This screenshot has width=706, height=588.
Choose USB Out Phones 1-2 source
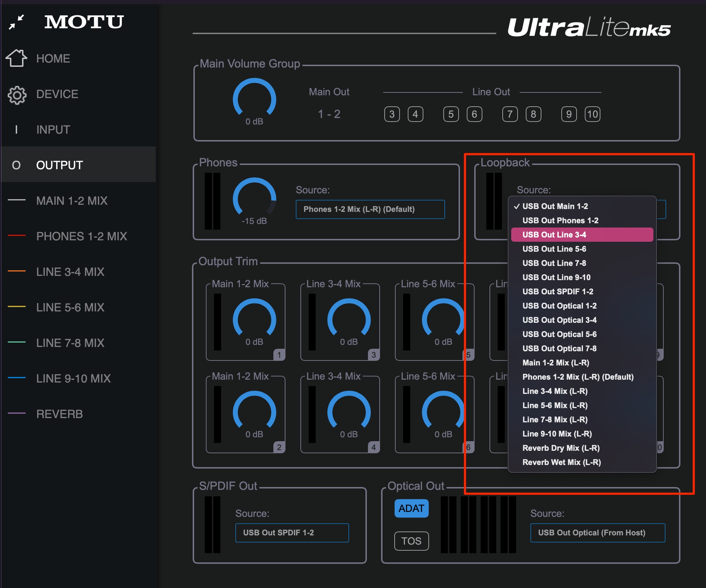click(x=582, y=220)
